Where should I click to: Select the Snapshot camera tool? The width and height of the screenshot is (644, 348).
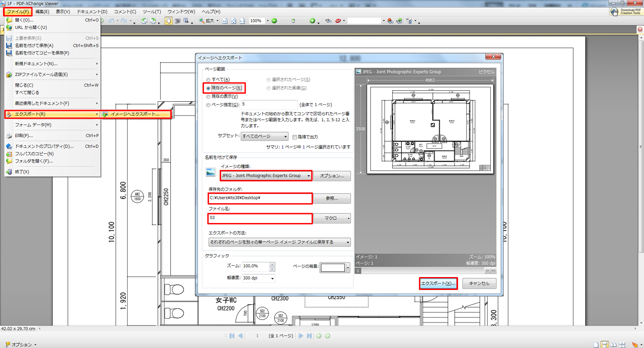[177, 21]
